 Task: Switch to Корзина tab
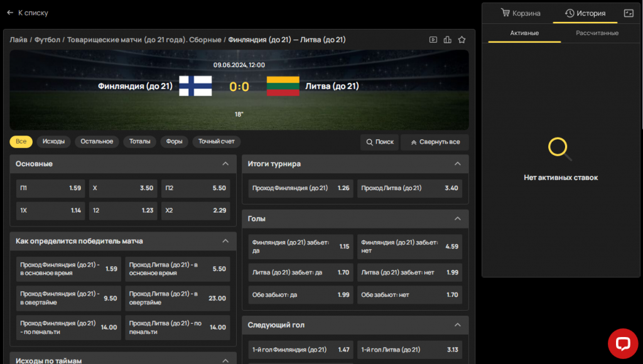521,13
